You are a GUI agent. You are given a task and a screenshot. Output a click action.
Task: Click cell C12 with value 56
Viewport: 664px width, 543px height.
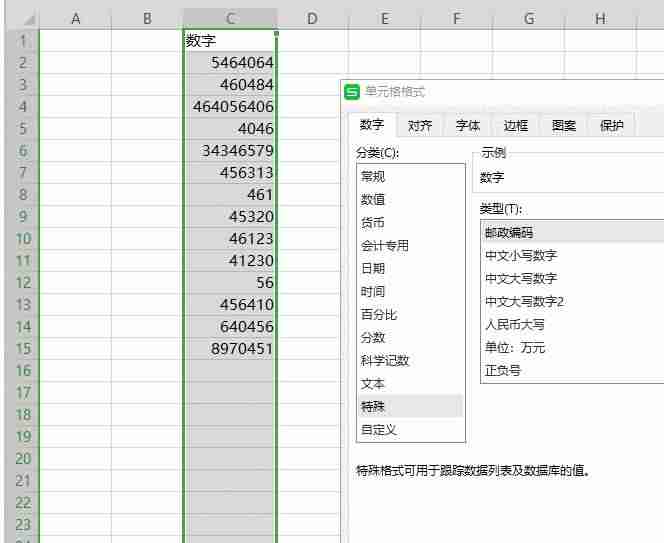230,283
